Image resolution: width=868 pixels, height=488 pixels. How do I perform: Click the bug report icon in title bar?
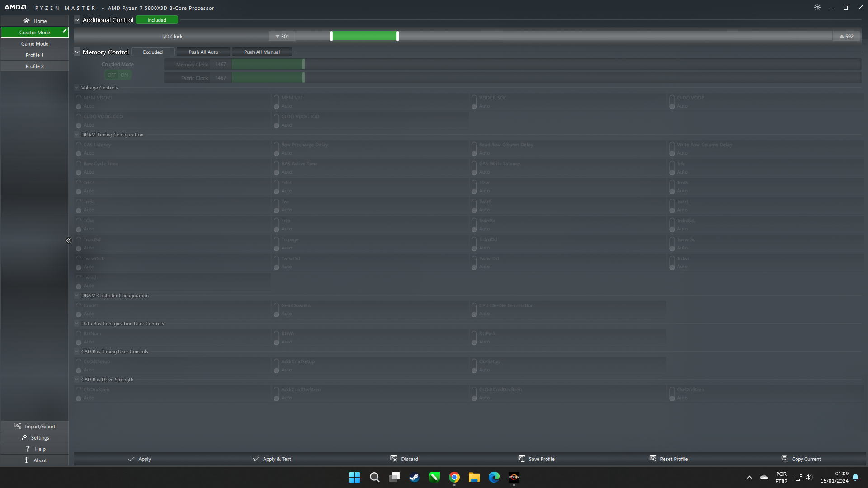tap(817, 7)
